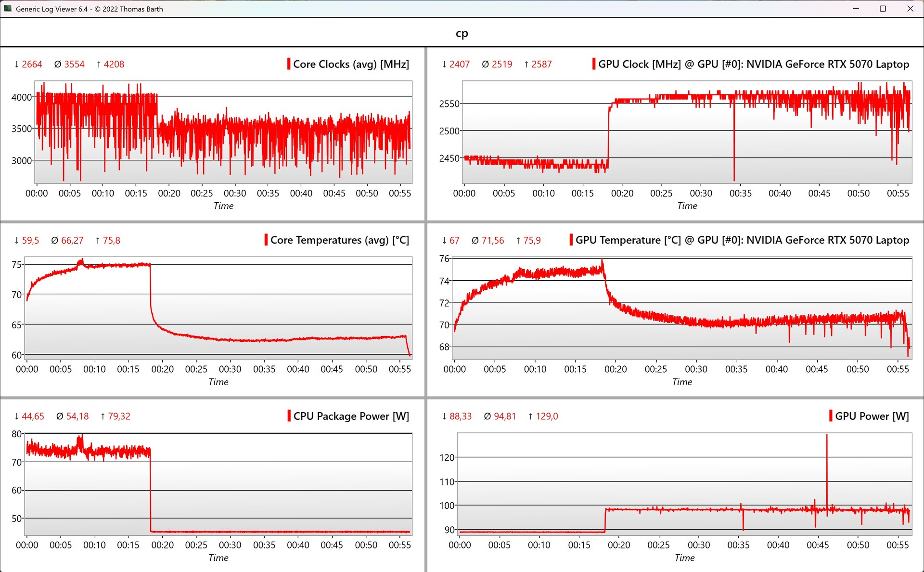Maximize the Generic Log Viewer window
This screenshot has width=924, height=572.
coord(883,9)
